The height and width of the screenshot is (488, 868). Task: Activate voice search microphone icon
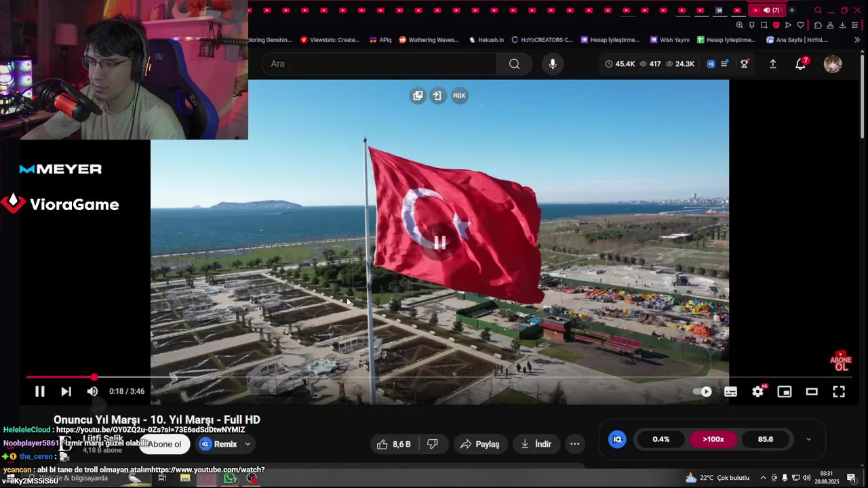553,64
